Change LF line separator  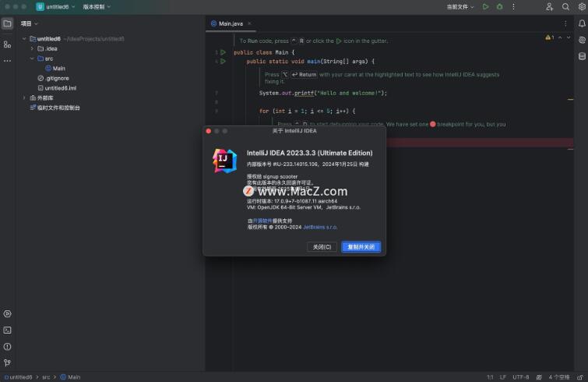click(503, 377)
